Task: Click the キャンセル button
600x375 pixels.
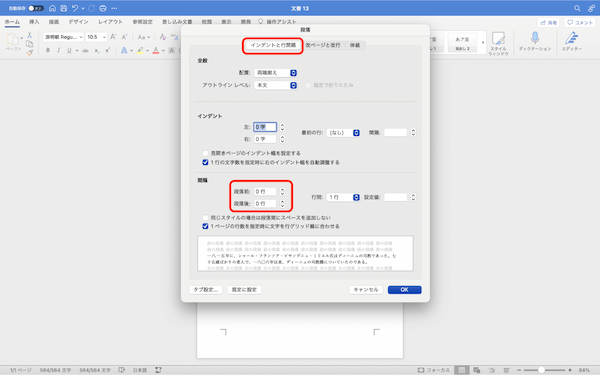Action: [366, 290]
